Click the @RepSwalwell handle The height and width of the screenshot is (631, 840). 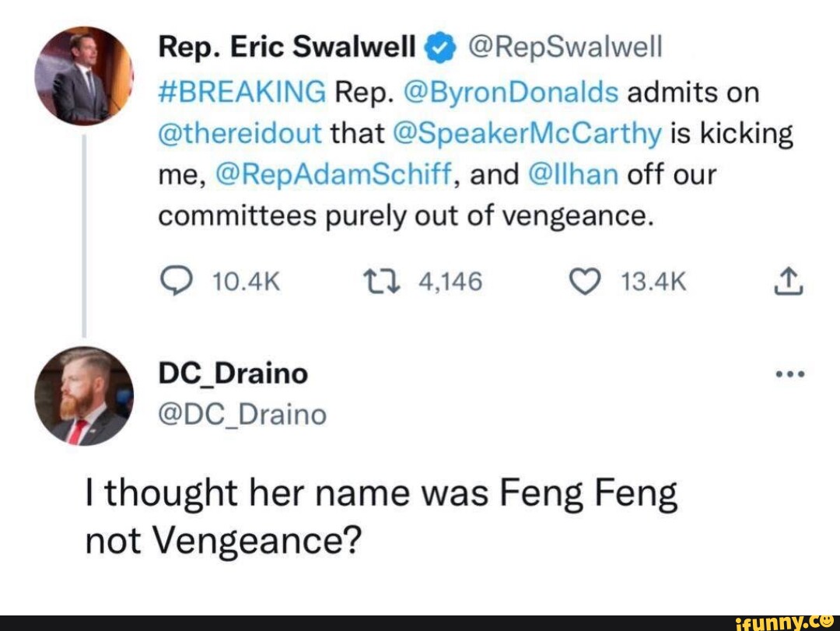[562, 45]
